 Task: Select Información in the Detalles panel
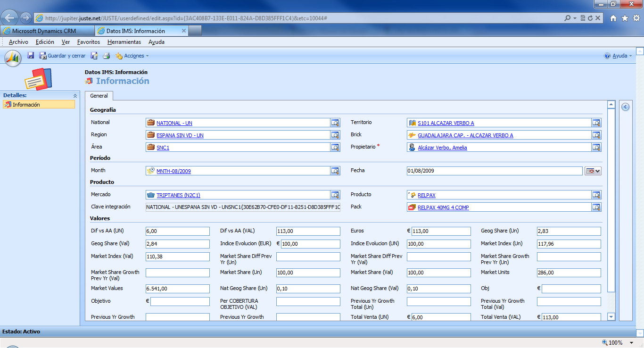(x=39, y=105)
